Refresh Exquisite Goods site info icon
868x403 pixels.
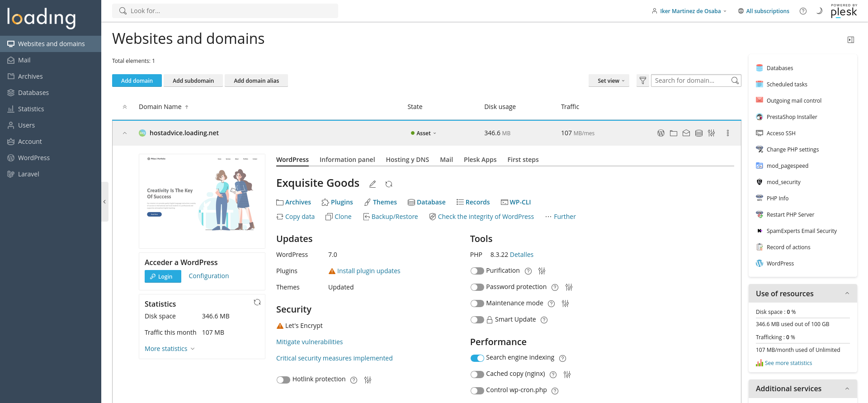point(389,184)
